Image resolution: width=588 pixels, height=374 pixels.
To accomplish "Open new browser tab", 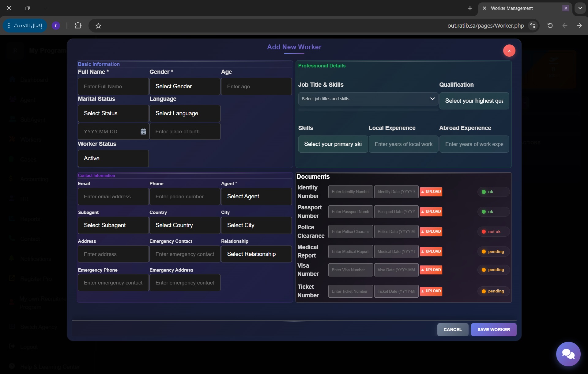I will pyautogui.click(x=470, y=8).
